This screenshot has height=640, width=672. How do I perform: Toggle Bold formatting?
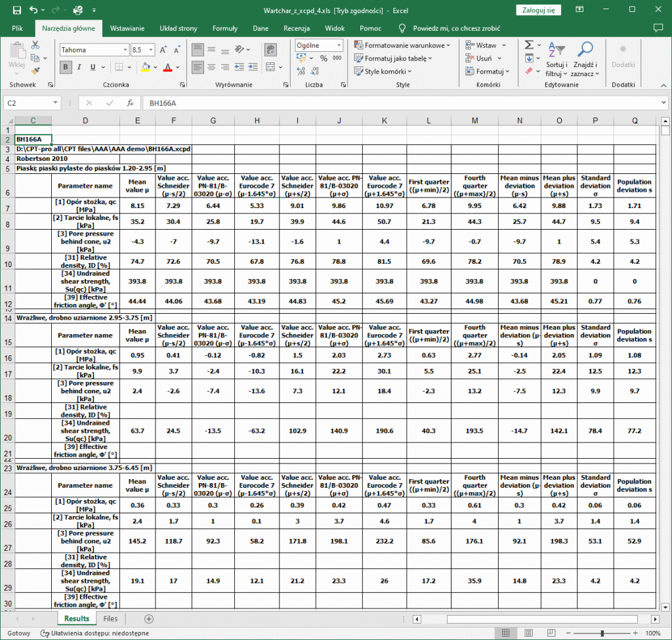click(66, 67)
